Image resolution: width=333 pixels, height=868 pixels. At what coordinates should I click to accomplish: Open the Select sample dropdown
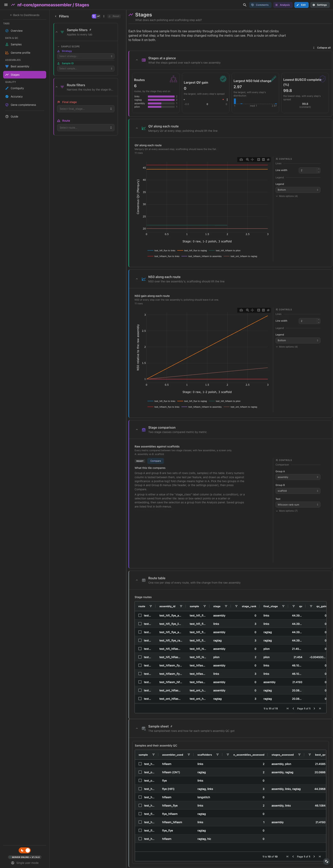coord(86,68)
